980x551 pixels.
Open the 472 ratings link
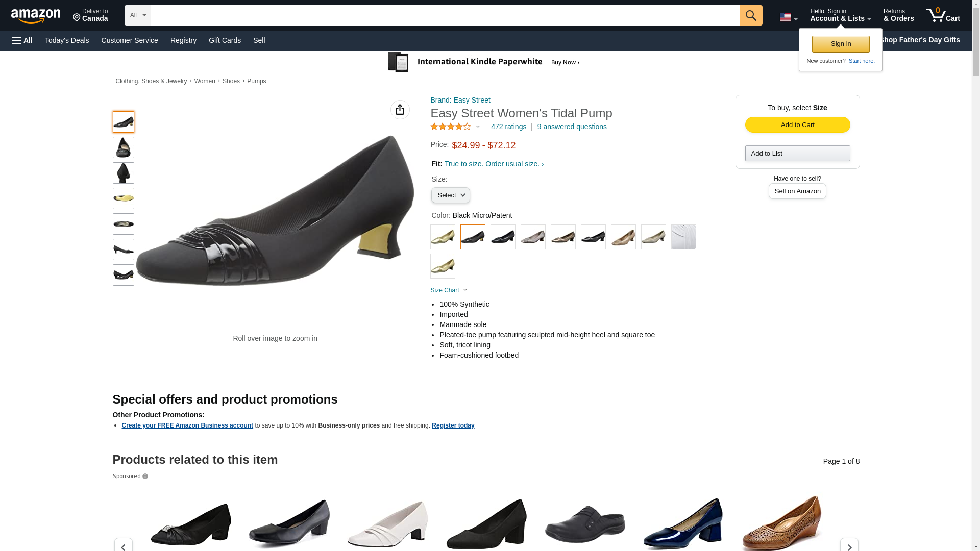508,127
